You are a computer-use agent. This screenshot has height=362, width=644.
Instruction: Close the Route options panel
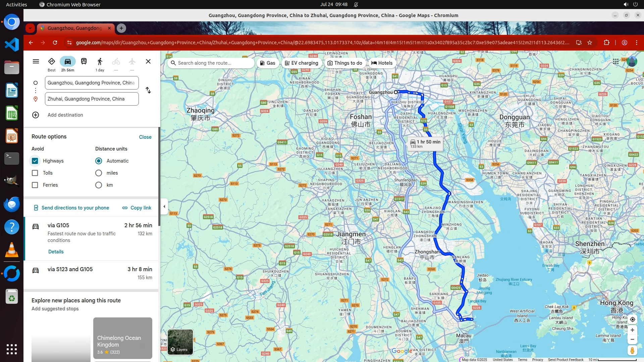[x=145, y=137]
